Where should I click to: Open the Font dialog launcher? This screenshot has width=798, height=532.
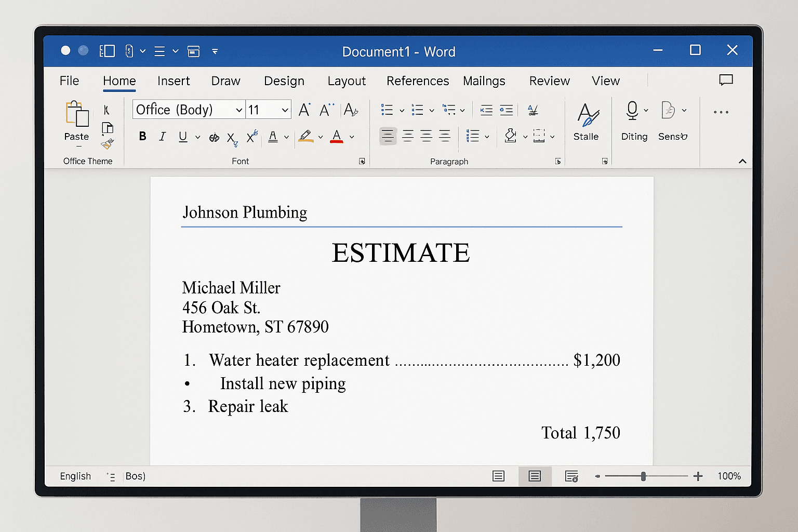point(362,161)
